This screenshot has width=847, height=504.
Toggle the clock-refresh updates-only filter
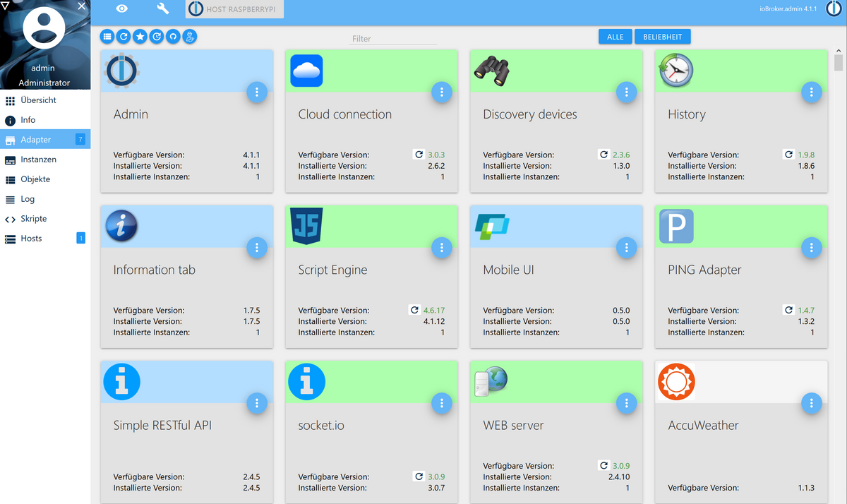157,37
